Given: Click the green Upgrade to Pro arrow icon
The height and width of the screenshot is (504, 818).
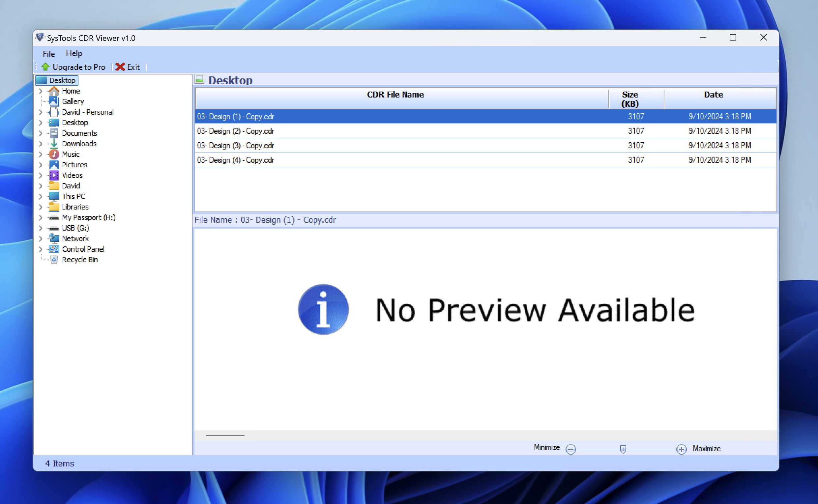Looking at the screenshot, I should point(45,67).
